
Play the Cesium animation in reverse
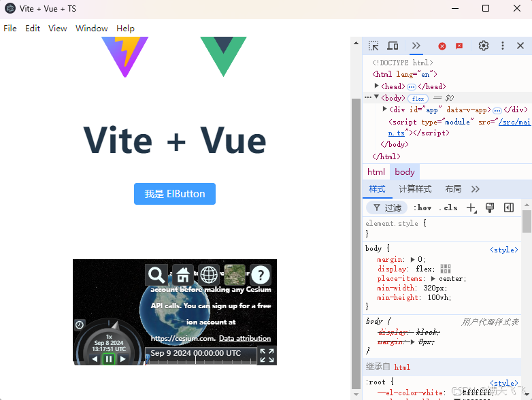(x=95, y=359)
